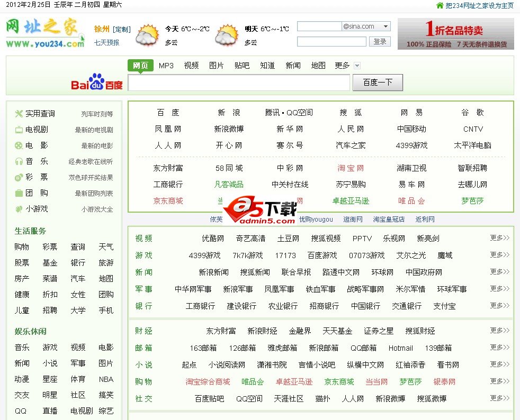Image resolution: width=520 pixels, height=420 pixels.
Task: Click the 实用查询 tools icon in sidebar
Action: click(19, 114)
